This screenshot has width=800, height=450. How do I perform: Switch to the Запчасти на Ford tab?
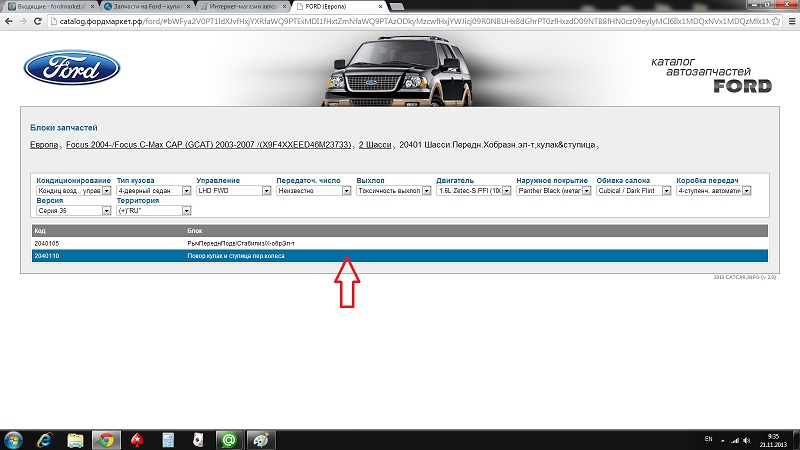[x=147, y=7]
